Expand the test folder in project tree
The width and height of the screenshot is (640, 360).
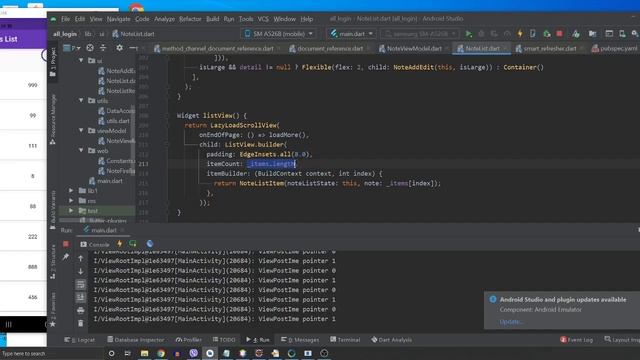click(x=71, y=211)
